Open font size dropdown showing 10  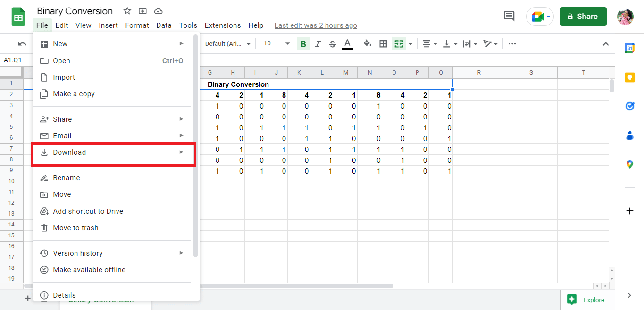click(x=276, y=44)
